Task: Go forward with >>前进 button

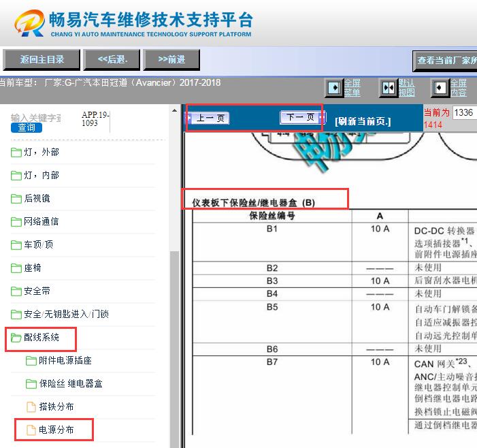Action: click(171, 60)
